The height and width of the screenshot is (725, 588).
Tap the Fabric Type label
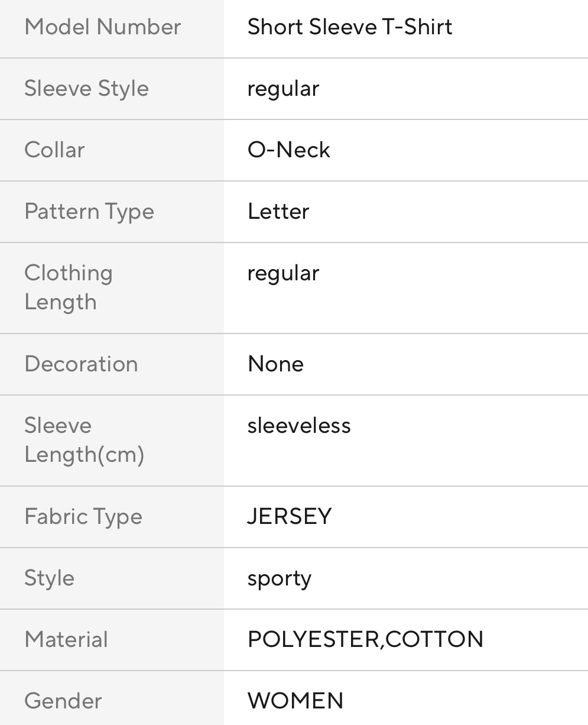tap(83, 517)
